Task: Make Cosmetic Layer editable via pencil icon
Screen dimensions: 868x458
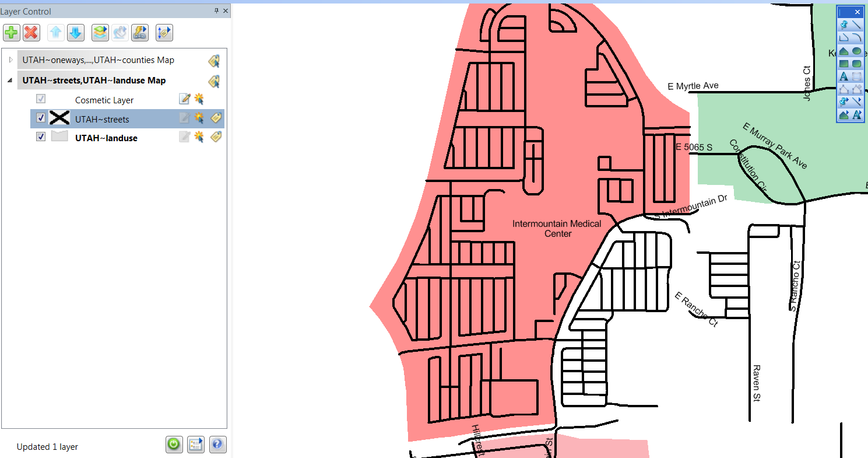Action: tap(184, 99)
